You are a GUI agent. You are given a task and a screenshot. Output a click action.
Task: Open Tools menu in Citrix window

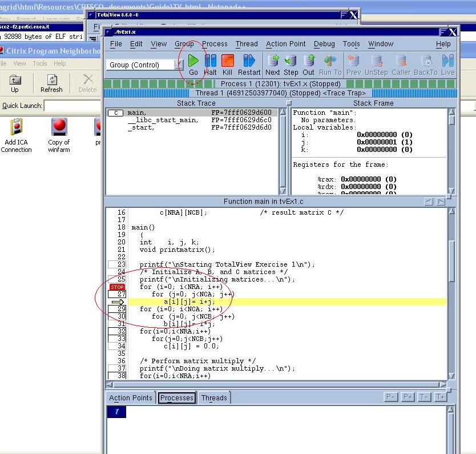click(x=40, y=63)
